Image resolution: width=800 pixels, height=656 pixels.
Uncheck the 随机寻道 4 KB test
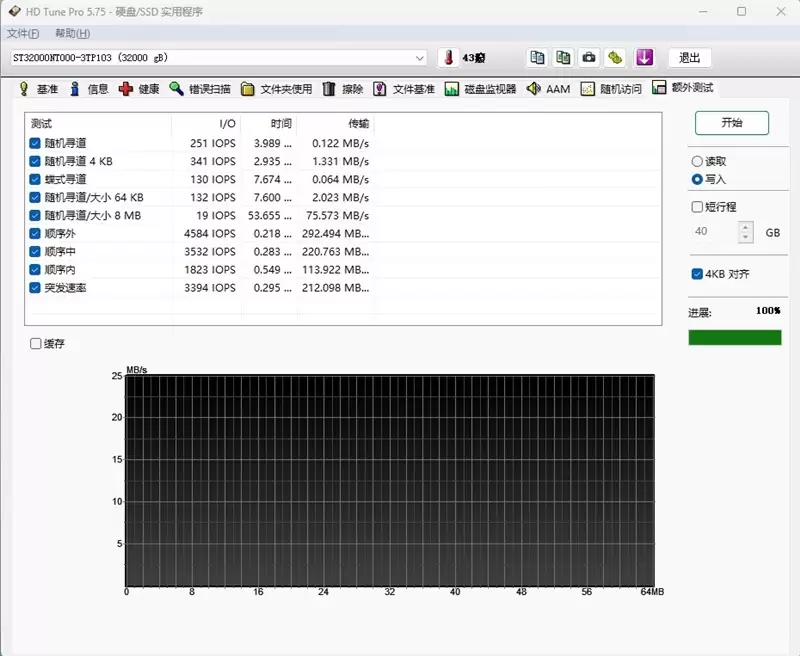[37, 162]
